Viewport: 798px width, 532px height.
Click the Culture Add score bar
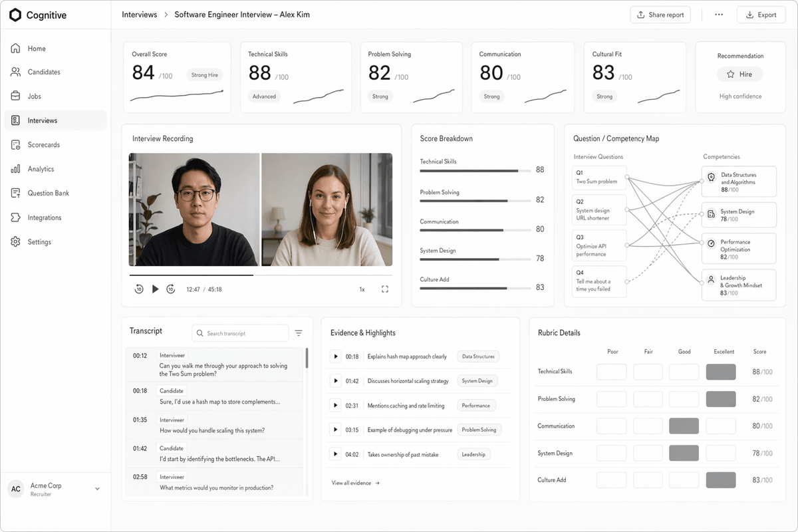click(474, 289)
